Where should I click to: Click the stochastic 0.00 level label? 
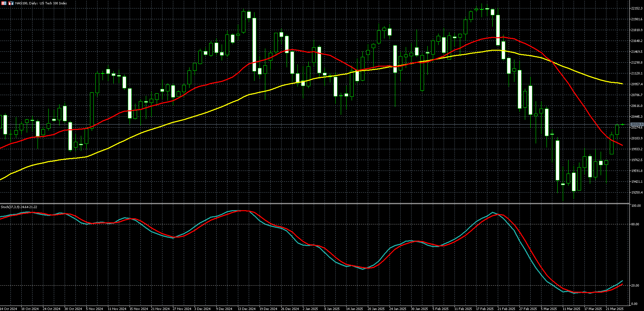[635, 304]
